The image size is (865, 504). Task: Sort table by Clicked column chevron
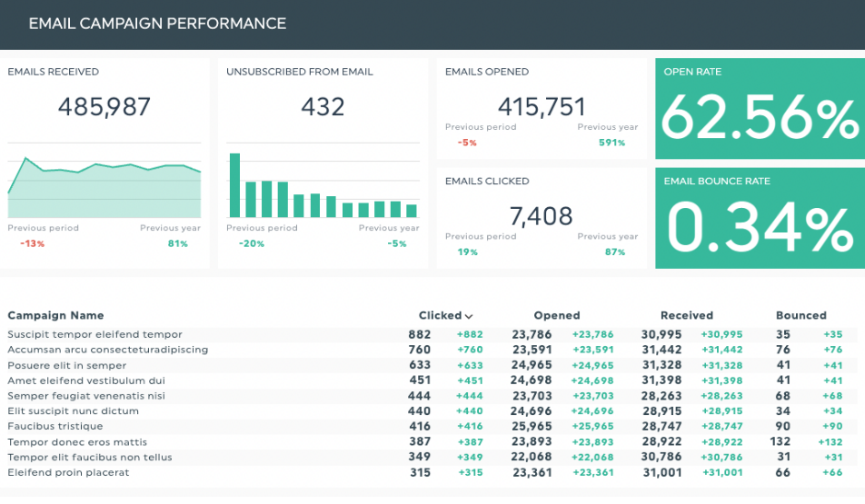pos(468,317)
